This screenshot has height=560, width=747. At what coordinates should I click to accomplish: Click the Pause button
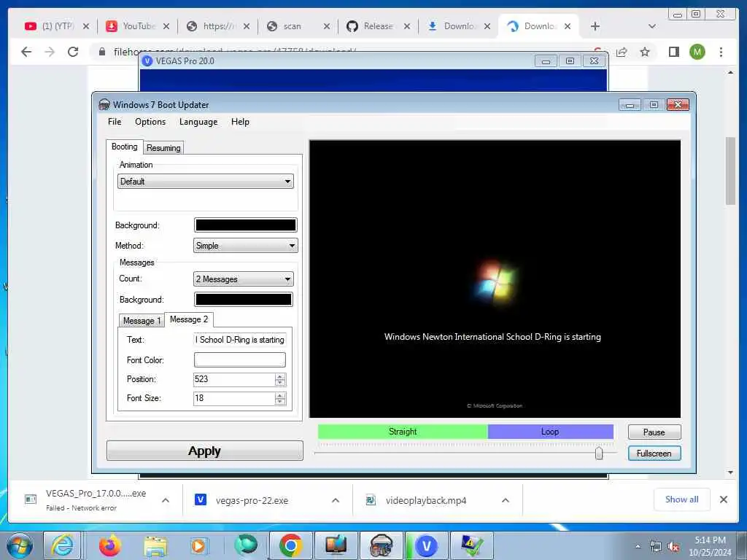pyautogui.click(x=654, y=432)
